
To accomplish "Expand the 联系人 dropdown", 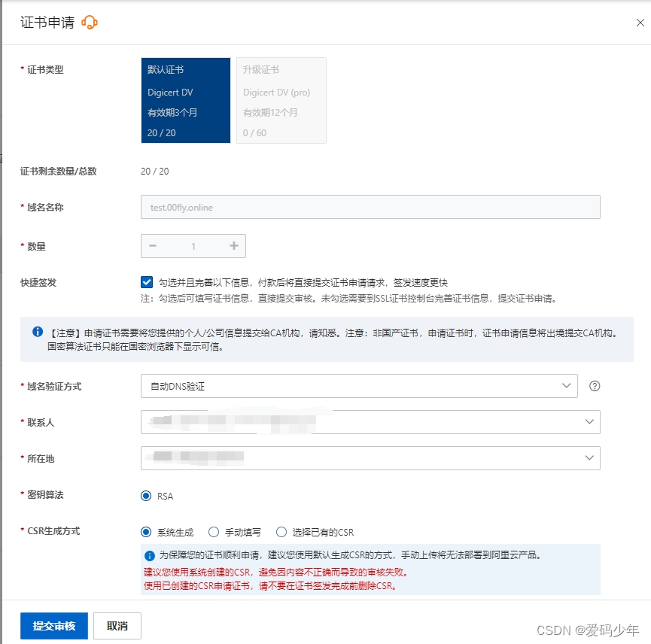I will tap(370, 422).
